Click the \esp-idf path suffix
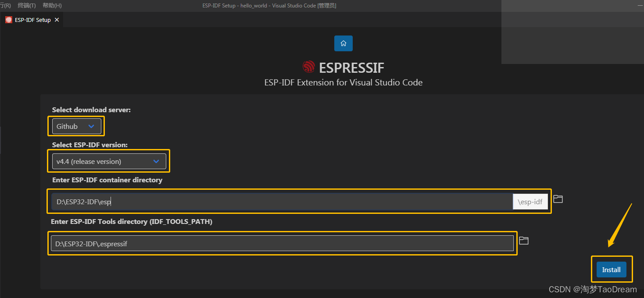The height and width of the screenshot is (298, 644). [x=530, y=202]
